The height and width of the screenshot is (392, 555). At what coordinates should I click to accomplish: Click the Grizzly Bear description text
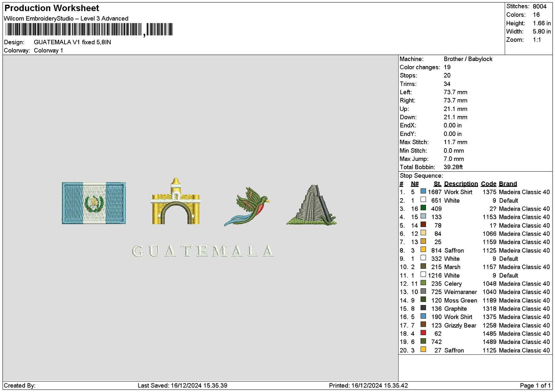click(460, 325)
